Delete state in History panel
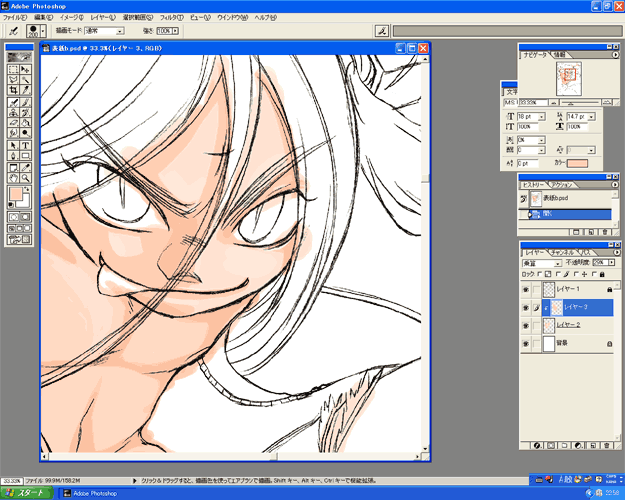The height and width of the screenshot is (500, 625). point(605,232)
